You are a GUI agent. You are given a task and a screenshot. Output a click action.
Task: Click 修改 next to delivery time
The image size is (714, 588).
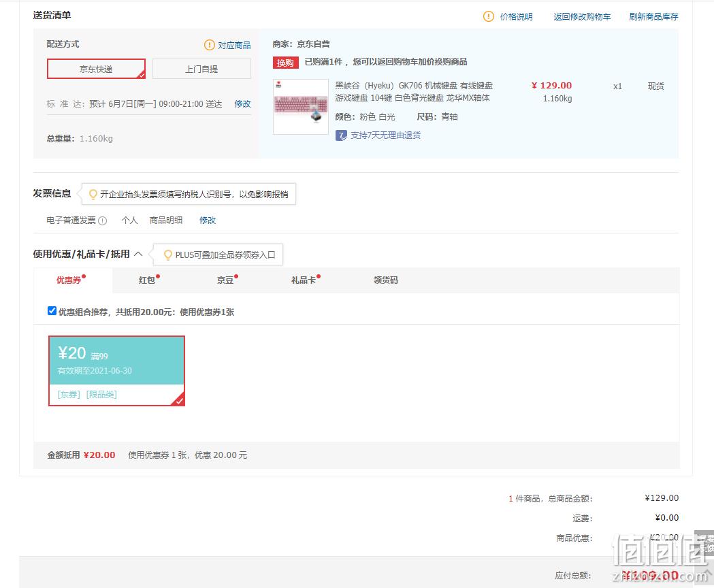point(243,104)
